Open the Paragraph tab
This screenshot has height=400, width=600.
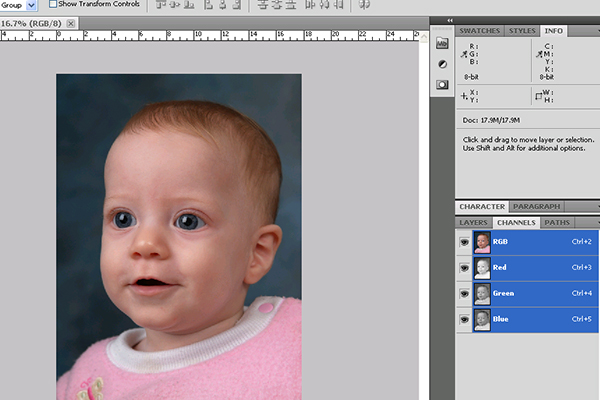coord(536,207)
